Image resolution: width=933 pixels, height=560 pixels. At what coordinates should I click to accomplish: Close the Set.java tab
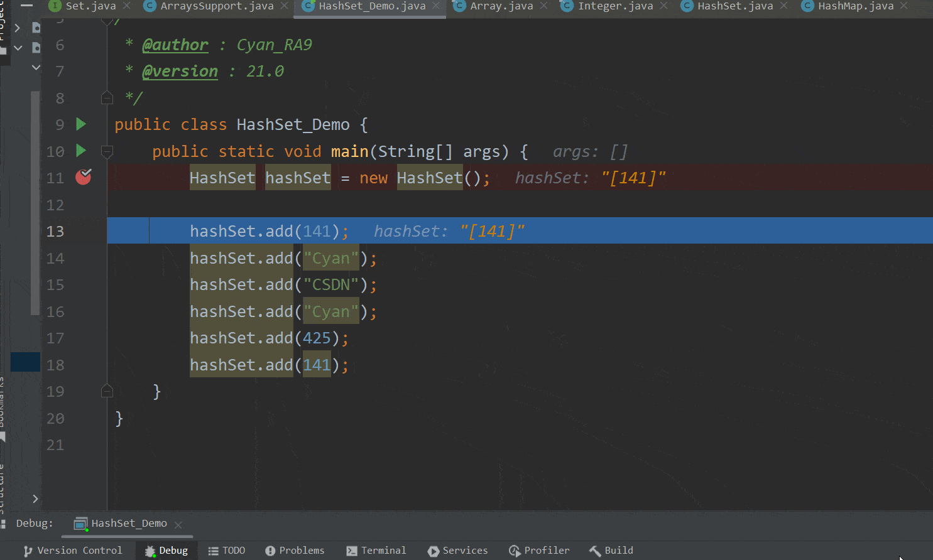coord(127,6)
